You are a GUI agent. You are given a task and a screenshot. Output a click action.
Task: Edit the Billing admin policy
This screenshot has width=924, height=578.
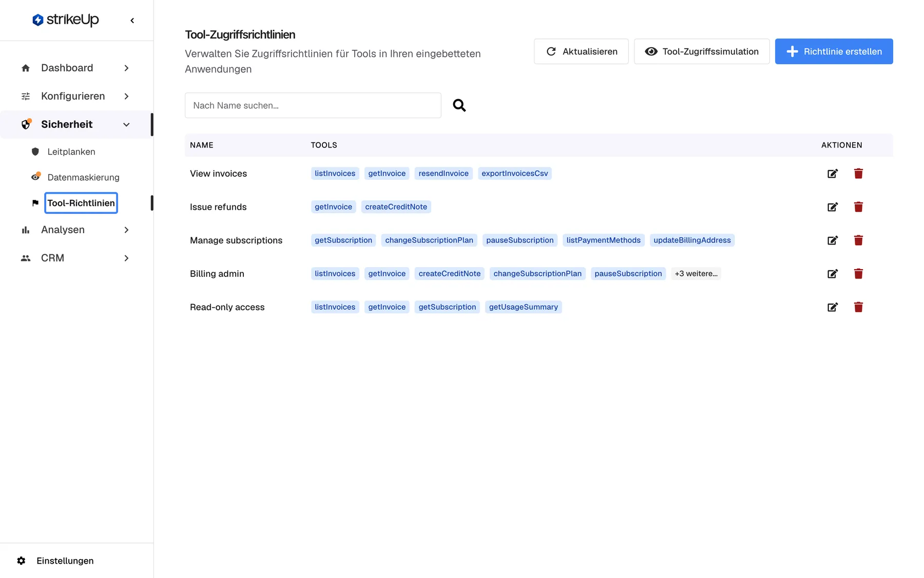coord(833,274)
